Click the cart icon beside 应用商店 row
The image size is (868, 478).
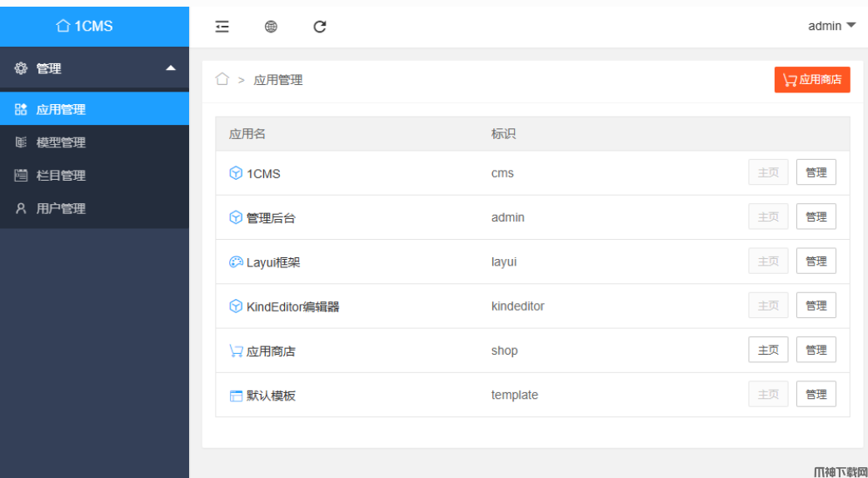(236, 351)
